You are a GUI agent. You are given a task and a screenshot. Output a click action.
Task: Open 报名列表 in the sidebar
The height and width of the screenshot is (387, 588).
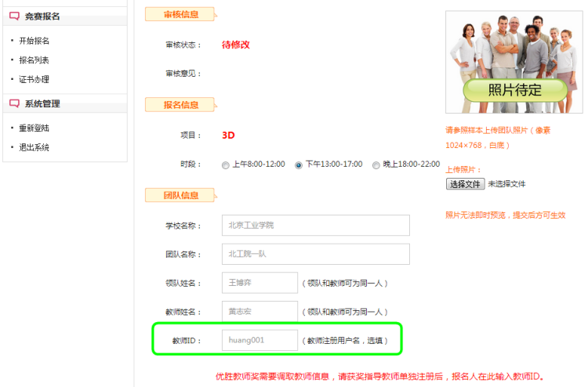34,60
